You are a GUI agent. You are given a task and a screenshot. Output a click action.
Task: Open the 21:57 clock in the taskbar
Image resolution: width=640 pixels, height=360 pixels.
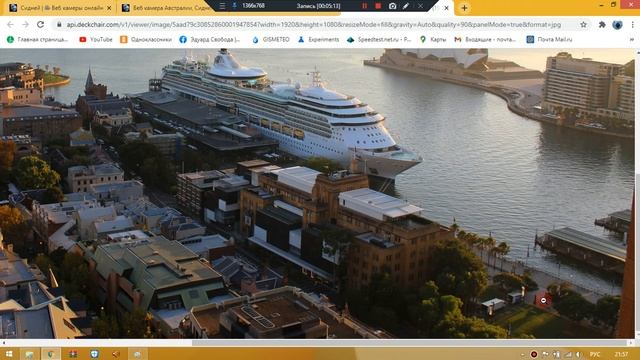(x=621, y=354)
